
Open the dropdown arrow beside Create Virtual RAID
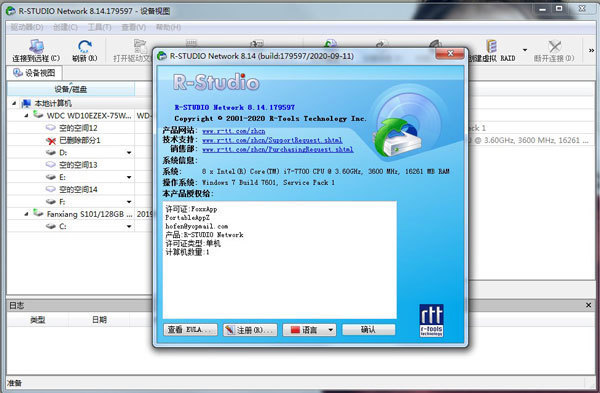(525, 50)
